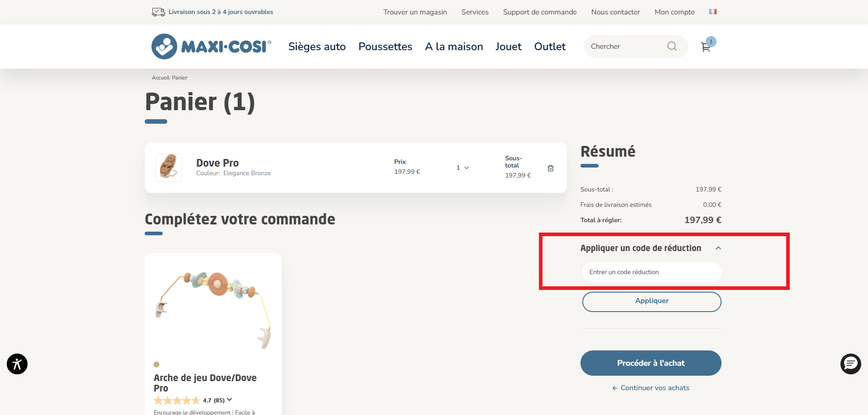Screen dimensions: 868x415
Task: Remove Dove Pro with trash icon
Action: tap(551, 168)
